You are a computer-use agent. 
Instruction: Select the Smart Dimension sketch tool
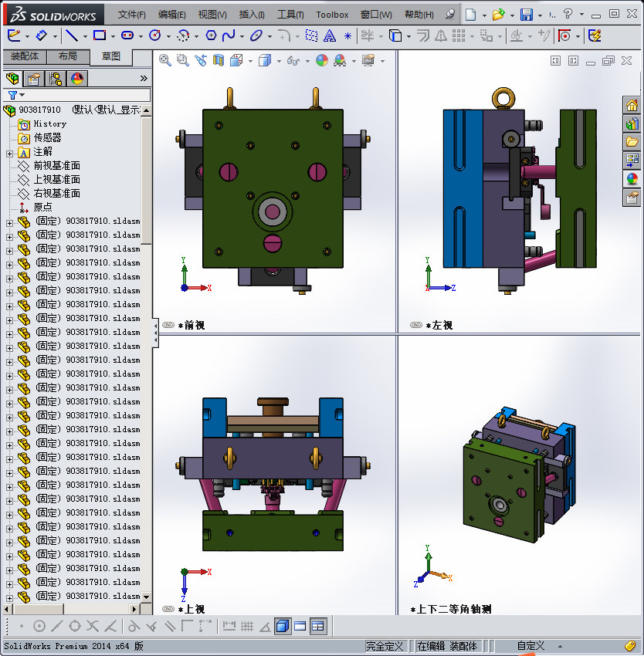click(41, 36)
